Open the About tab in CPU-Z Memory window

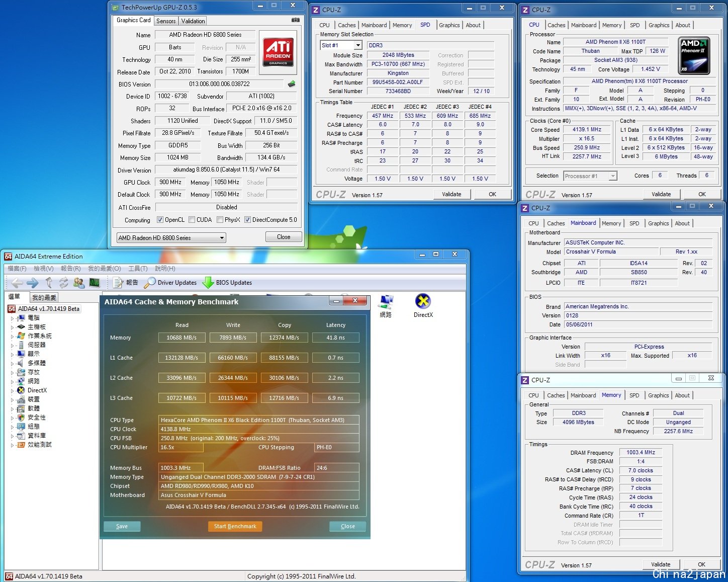682,395
